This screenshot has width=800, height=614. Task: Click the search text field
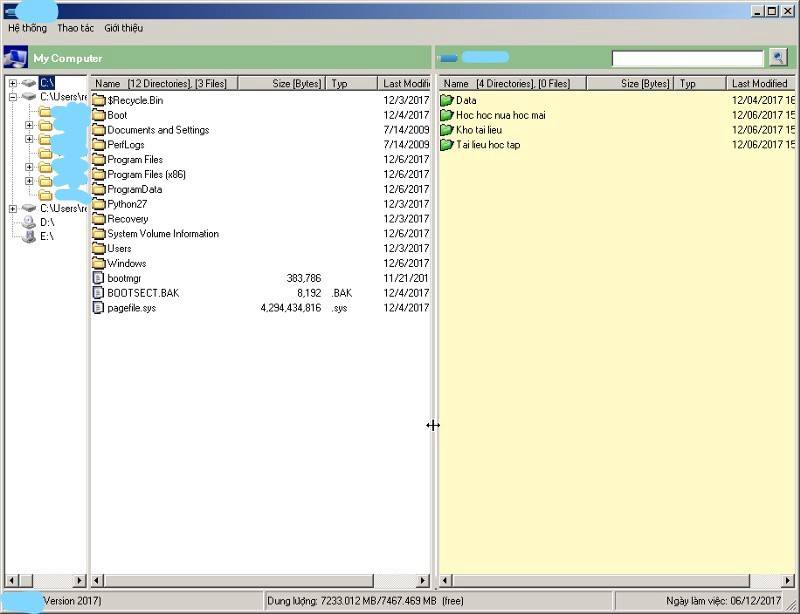click(x=687, y=59)
